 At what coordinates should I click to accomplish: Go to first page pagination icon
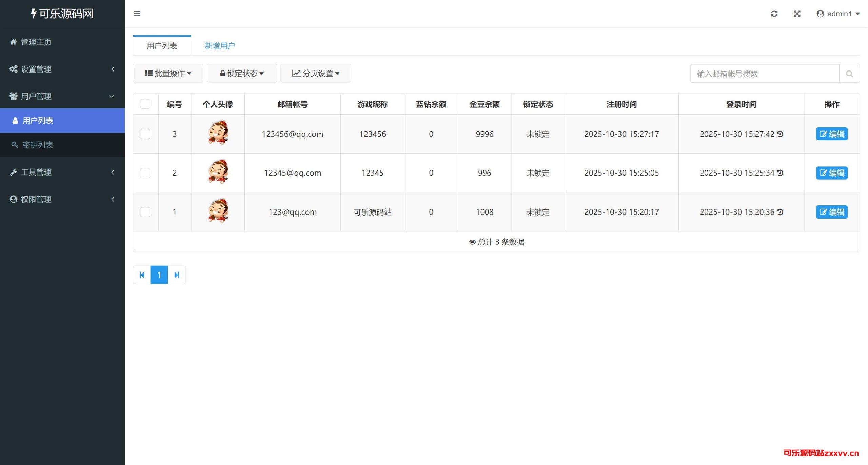(x=142, y=275)
